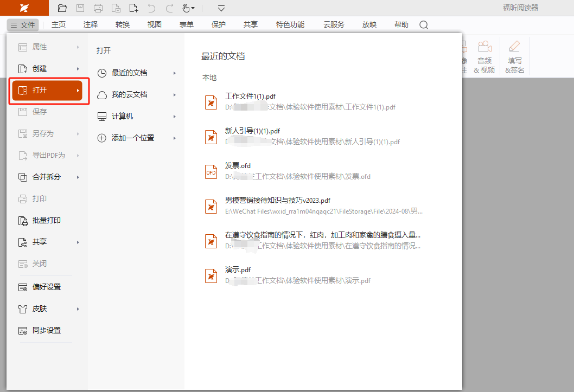Open recent file 演示.pdf

[238, 270]
